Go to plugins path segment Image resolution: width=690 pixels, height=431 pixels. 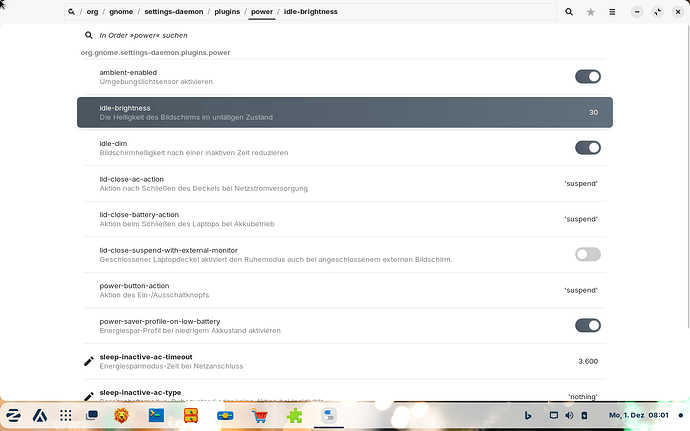227,12
